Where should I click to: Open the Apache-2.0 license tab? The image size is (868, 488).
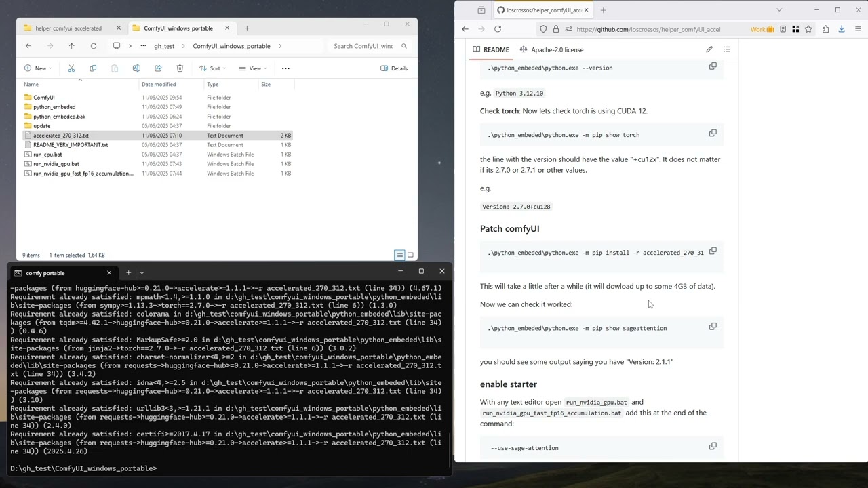point(551,49)
